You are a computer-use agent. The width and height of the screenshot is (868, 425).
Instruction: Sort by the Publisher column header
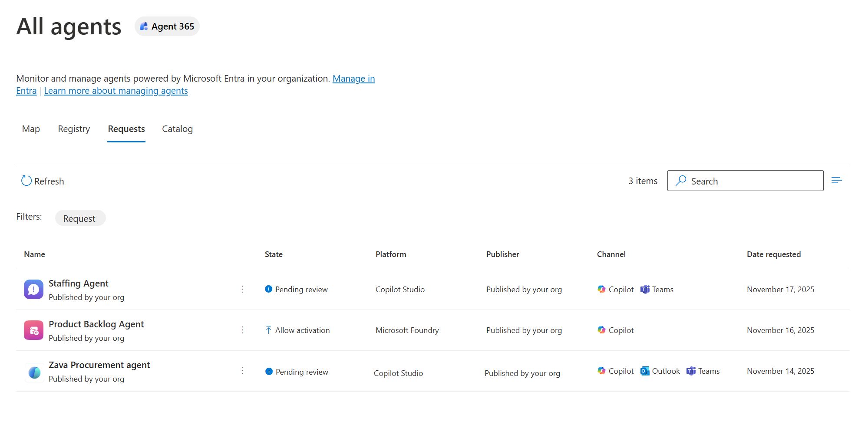pos(503,254)
